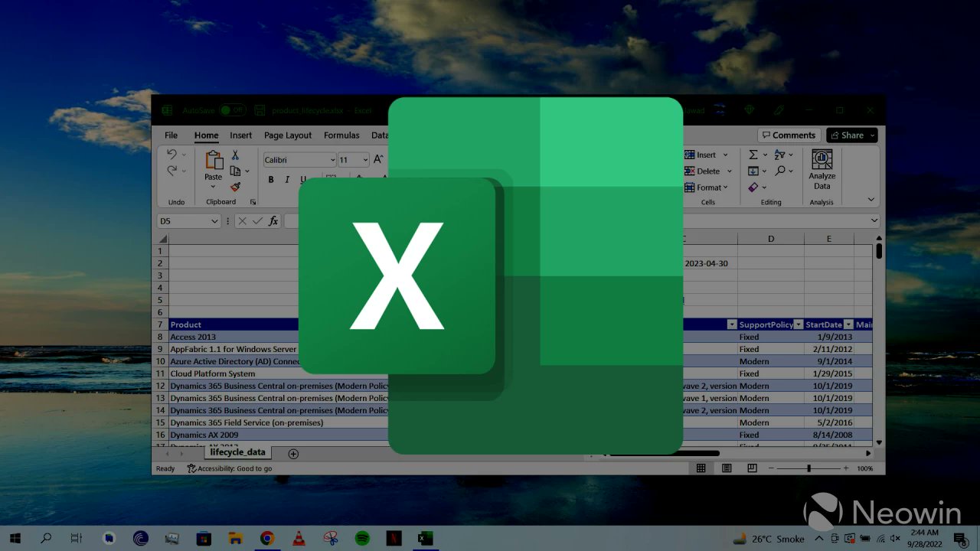Click the Cut (scissors) icon
The height and width of the screenshot is (551, 980).
(x=235, y=154)
